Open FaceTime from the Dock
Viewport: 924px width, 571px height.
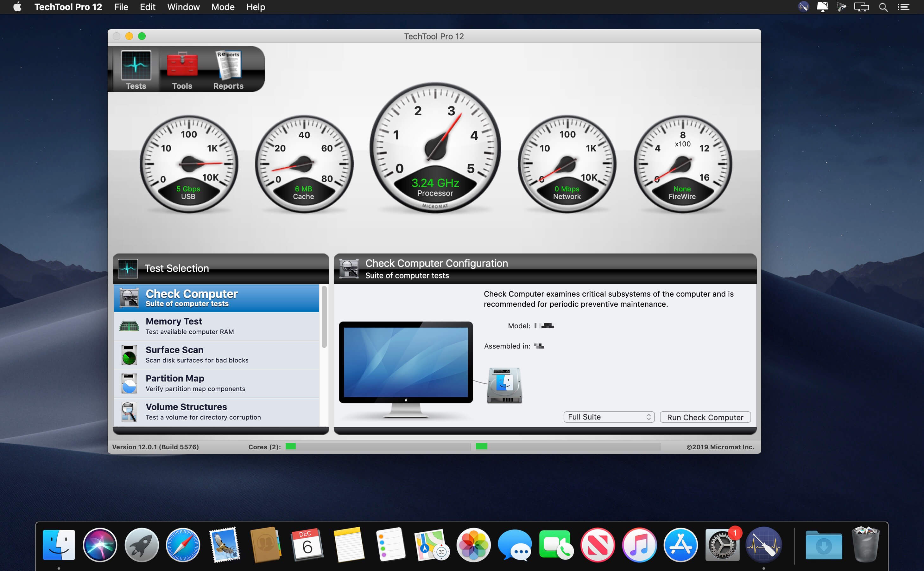pyautogui.click(x=556, y=545)
